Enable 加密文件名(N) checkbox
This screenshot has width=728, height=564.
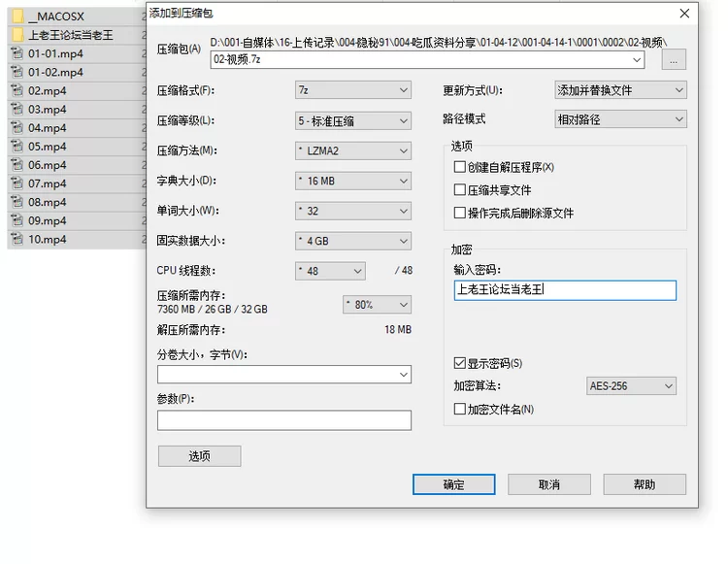[x=460, y=409]
